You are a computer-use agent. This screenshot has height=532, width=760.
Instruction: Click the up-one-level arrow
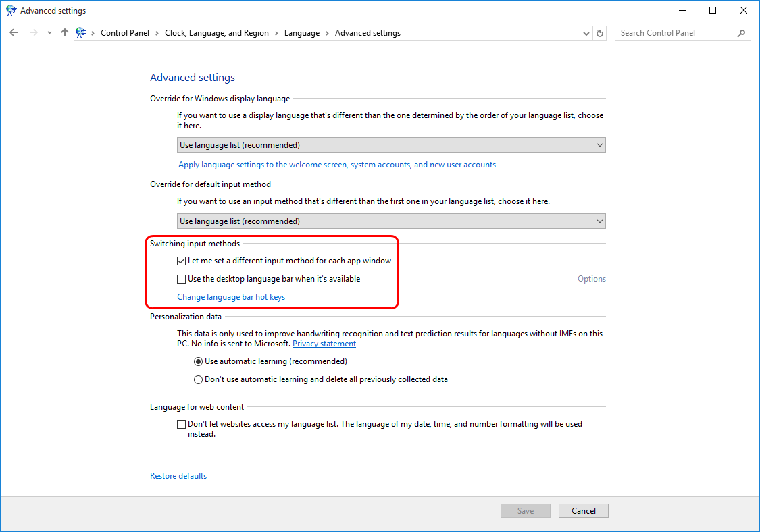coord(64,32)
